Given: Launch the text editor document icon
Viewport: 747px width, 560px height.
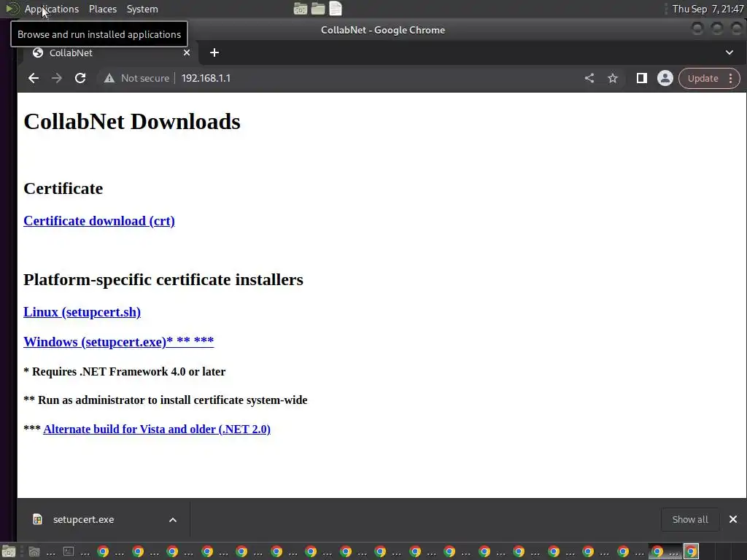Looking at the screenshot, I should [336, 9].
